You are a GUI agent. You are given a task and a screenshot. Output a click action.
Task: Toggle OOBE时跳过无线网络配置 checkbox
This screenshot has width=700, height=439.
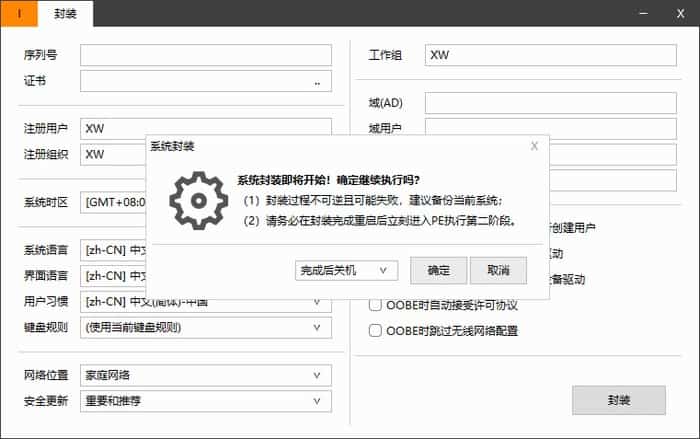376,330
